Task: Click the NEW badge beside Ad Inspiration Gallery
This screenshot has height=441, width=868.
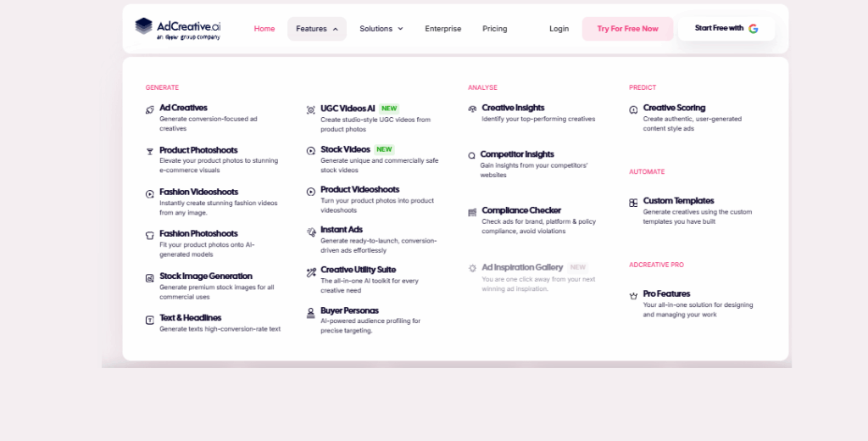Action: 578,267
